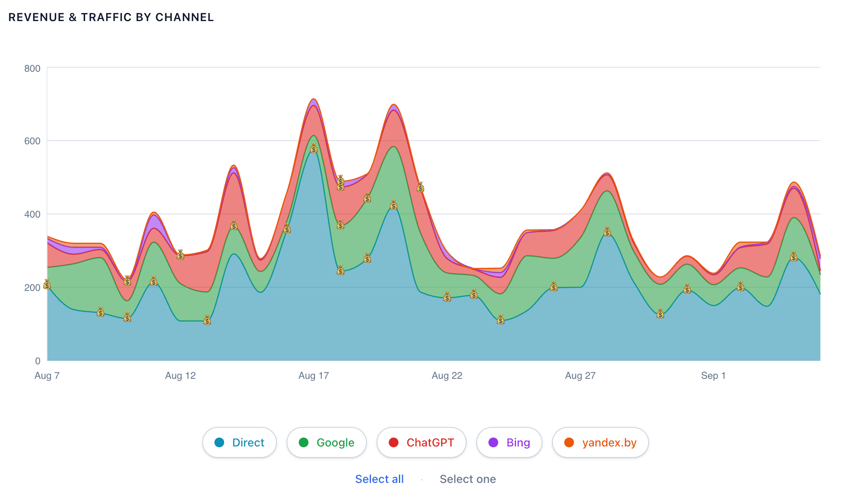Click the lowest money bag at Aug 13
This screenshot has height=504, width=848.
pyautogui.click(x=207, y=320)
